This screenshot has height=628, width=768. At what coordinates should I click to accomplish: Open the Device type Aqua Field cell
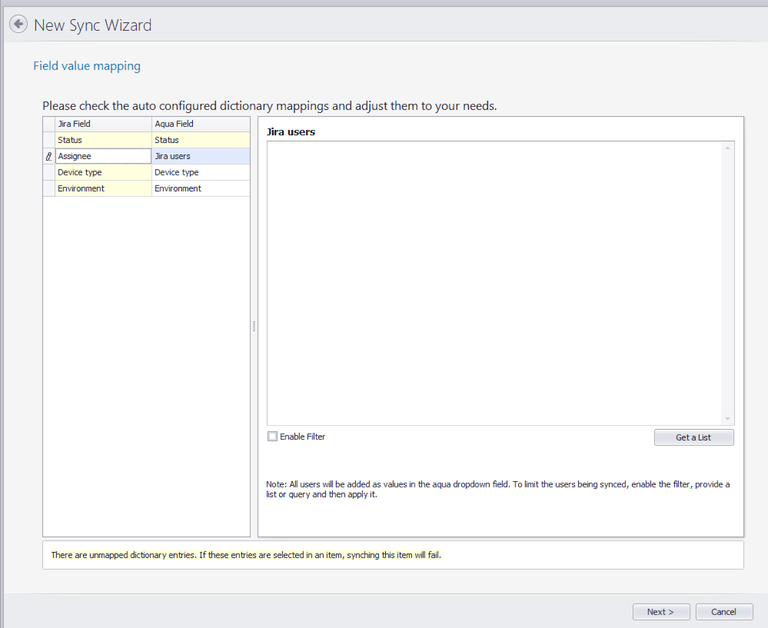coord(200,172)
